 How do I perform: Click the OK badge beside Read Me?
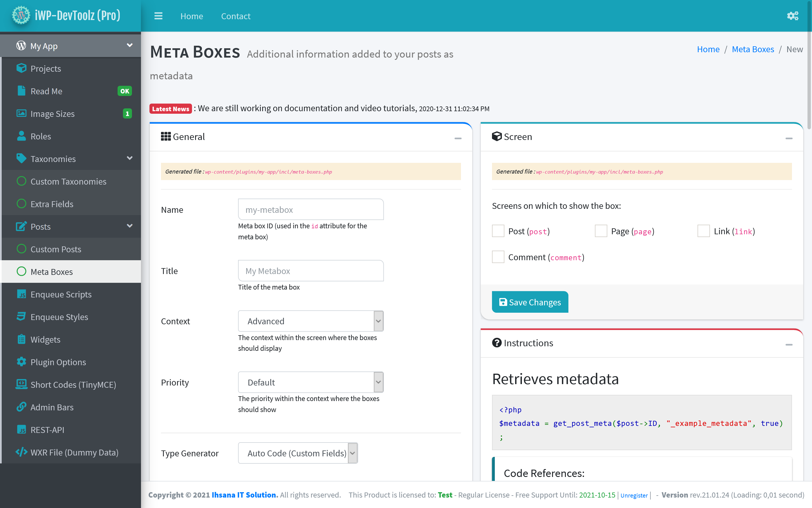[125, 91]
